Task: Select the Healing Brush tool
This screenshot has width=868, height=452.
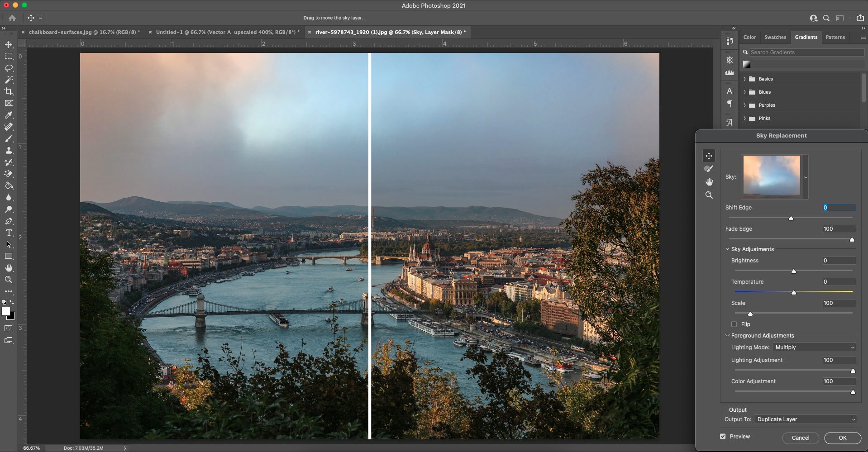Action: click(x=9, y=127)
